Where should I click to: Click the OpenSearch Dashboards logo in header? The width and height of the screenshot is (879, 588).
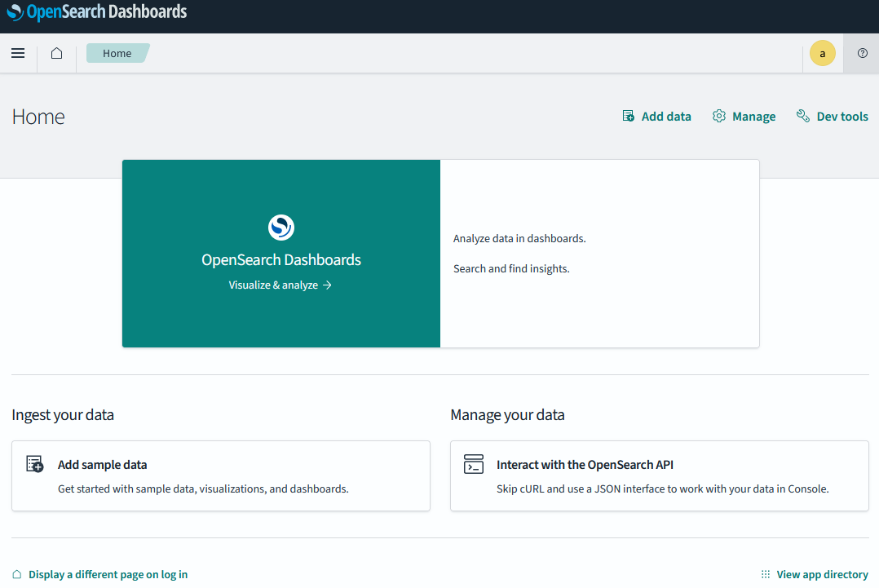pyautogui.click(x=97, y=11)
